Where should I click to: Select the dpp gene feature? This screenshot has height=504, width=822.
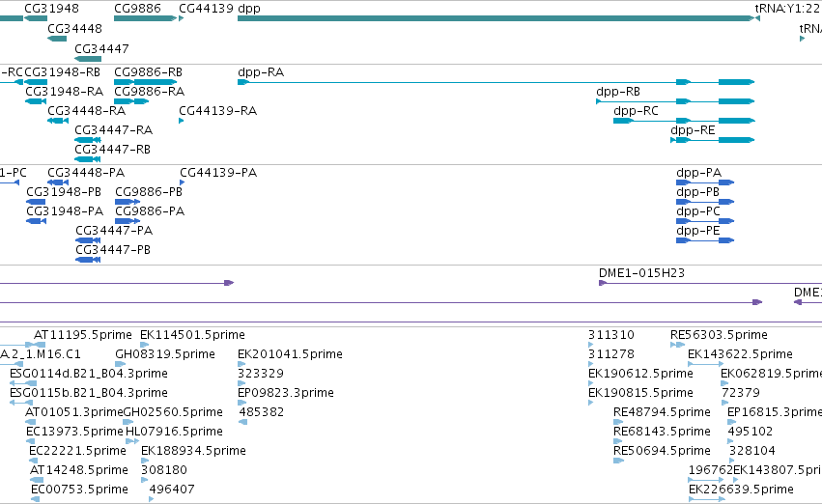496,18
